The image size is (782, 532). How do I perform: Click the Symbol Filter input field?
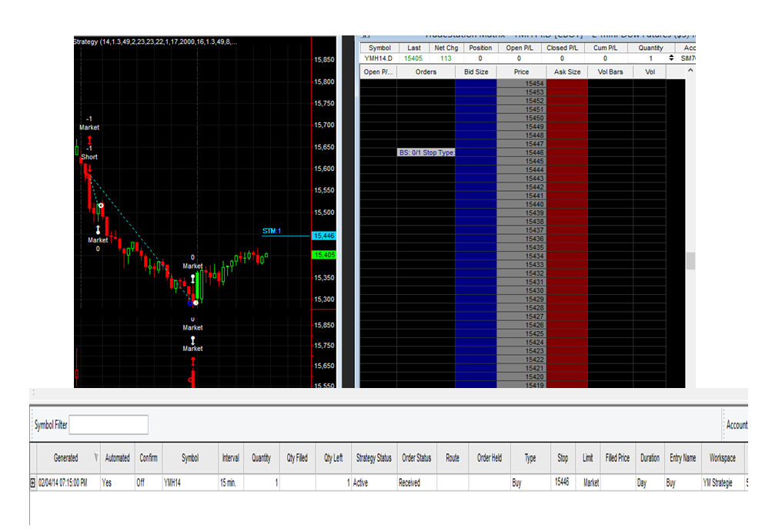click(109, 425)
